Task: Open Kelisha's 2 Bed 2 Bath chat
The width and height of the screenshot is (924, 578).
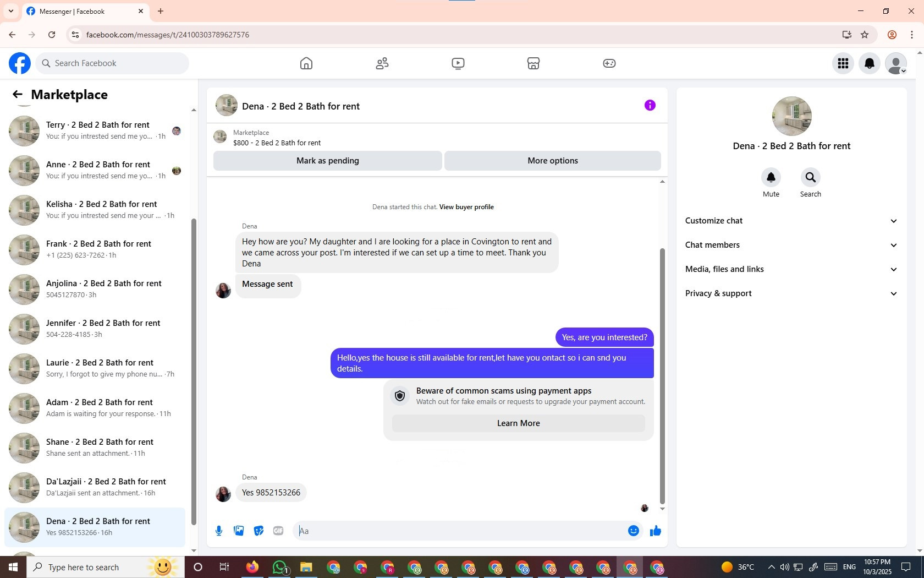Action: tap(95, 210)
